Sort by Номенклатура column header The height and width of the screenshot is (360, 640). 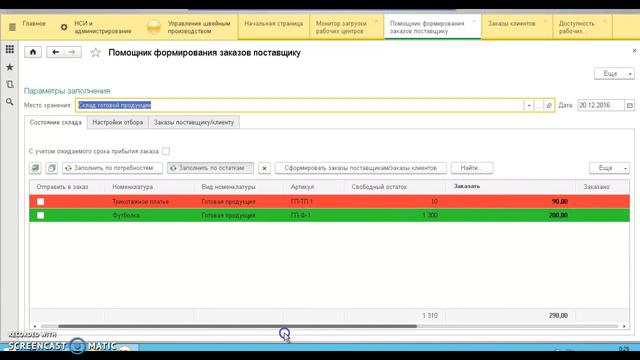point(149,187)
